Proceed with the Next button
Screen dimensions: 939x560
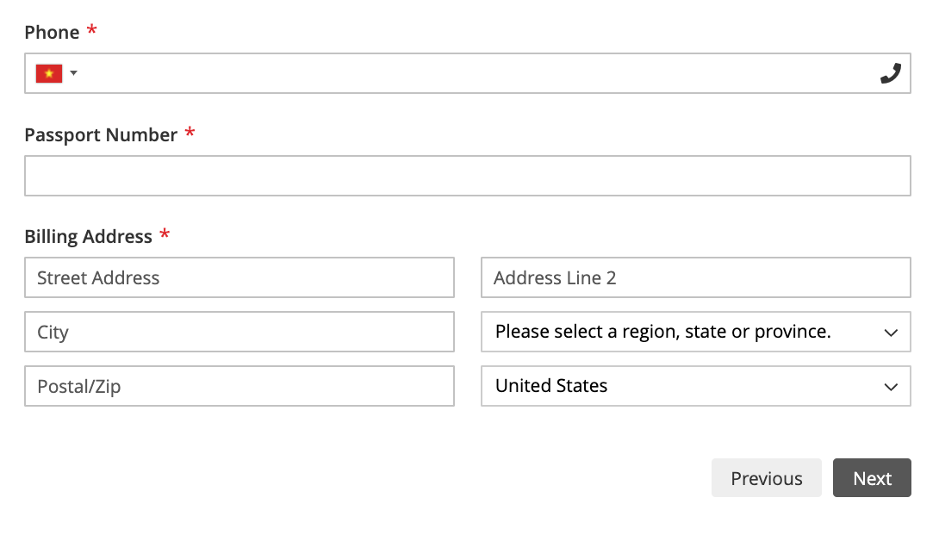click(x=872, y=478)
